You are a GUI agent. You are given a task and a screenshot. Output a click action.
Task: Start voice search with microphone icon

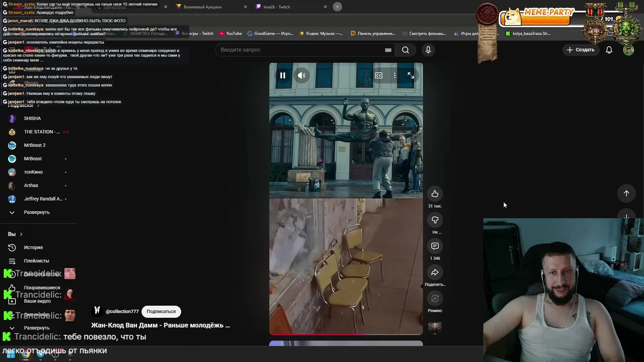(x=428, y=50)
